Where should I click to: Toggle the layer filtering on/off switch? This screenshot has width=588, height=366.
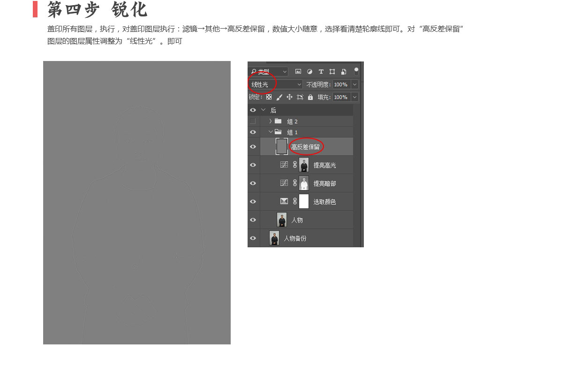click(x=356, y=71)
